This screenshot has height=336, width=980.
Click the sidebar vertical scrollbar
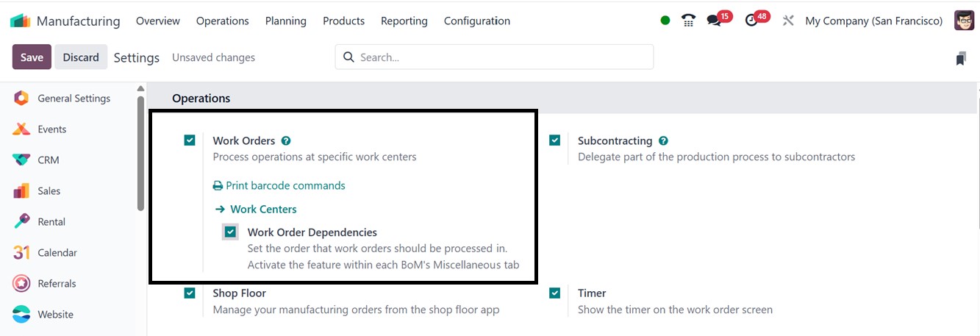coord(140,153)
